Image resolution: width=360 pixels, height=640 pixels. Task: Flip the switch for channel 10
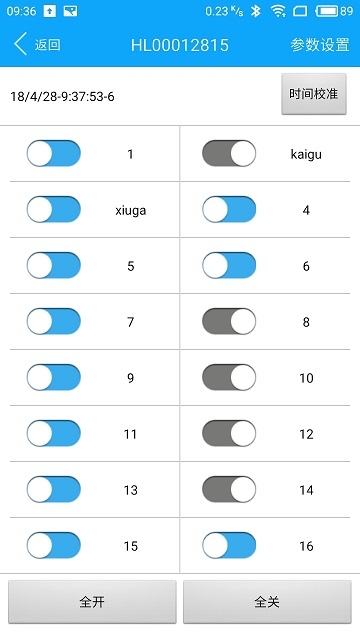[229, 377]
